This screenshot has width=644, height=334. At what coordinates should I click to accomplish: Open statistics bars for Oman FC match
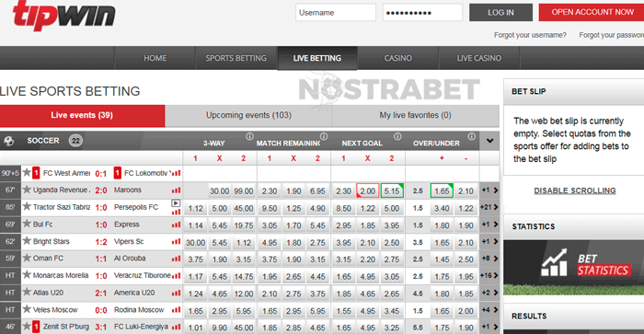(x=177, y=259)
